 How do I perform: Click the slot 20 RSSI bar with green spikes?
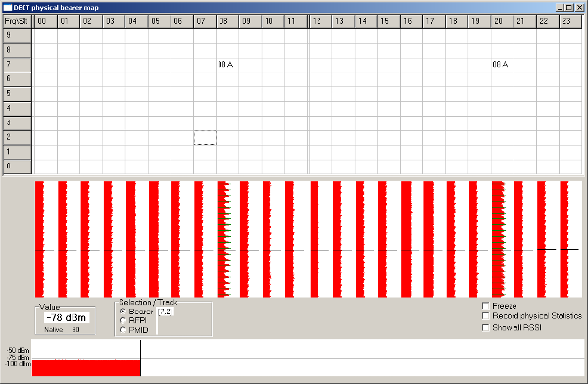tap(499, 239)
